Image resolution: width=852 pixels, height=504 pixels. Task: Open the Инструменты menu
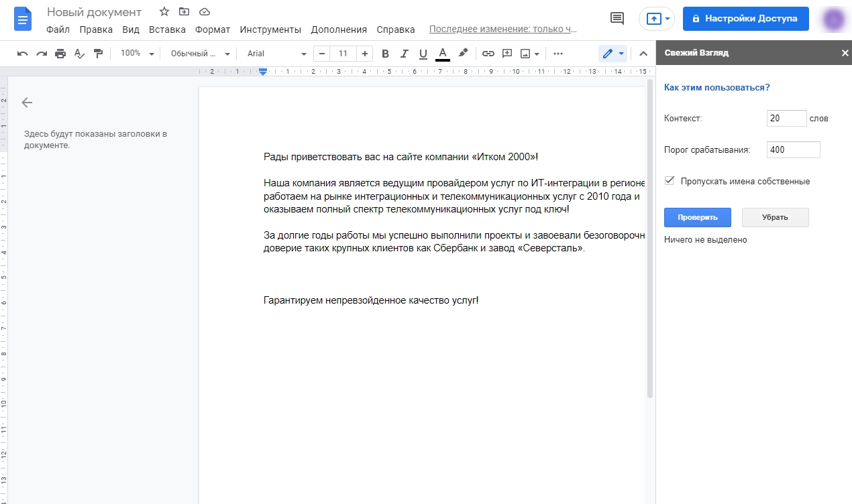270,29
